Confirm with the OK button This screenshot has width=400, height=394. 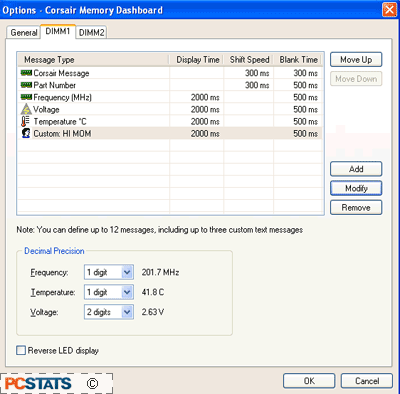tap(309, 381)
